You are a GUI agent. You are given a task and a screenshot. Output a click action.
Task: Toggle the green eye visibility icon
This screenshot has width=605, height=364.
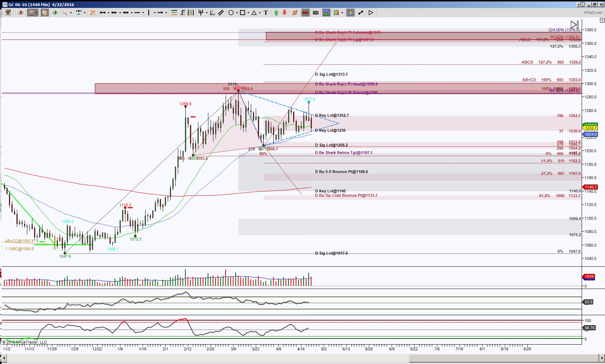55,13
